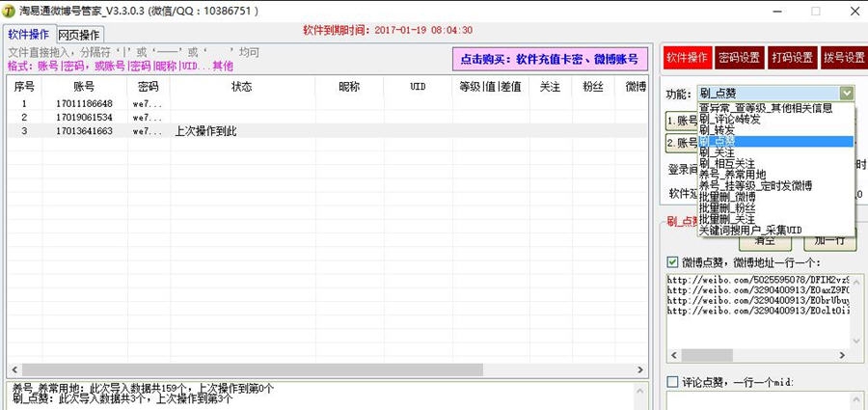Click the 点击购买 软件充值卡密 button
This screenshot has height=410, width=868.
550,59
